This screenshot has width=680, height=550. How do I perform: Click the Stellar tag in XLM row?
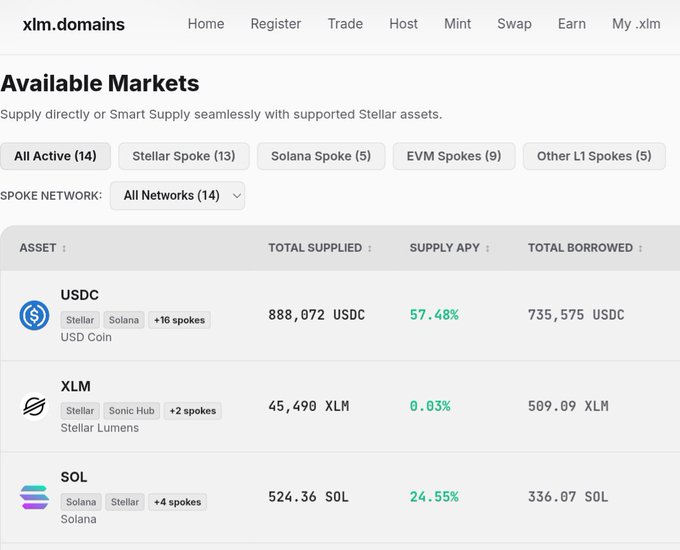click(80, 411)
